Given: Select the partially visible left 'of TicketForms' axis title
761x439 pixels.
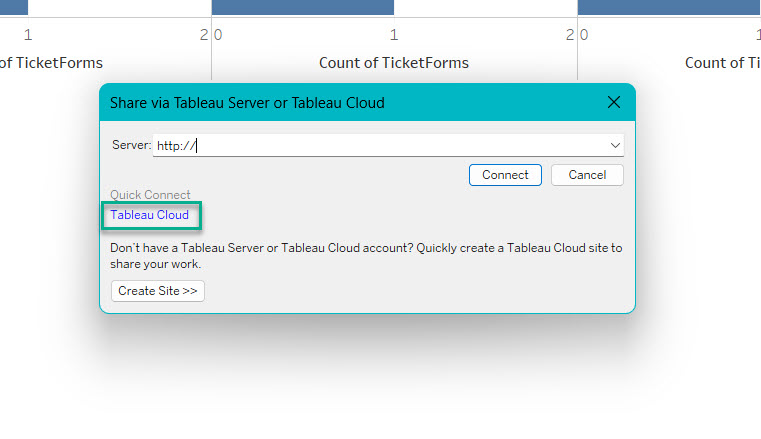Looking at the screenshot, I should (x=51, y=63).
